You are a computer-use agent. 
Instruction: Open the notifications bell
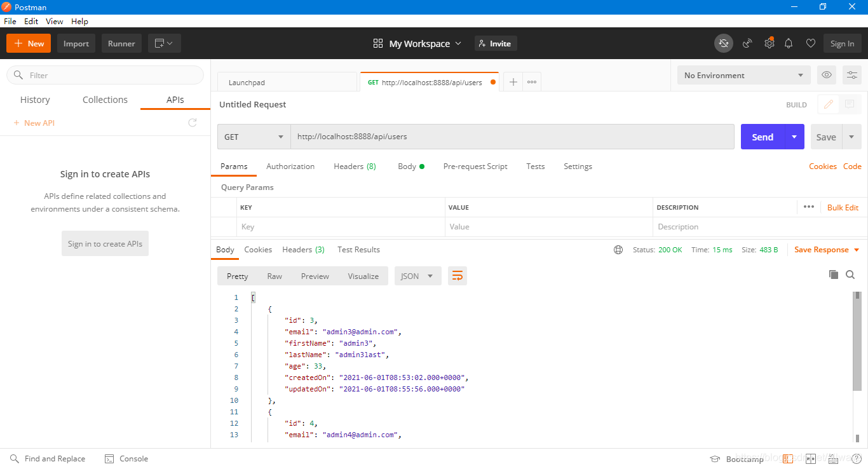789,43
